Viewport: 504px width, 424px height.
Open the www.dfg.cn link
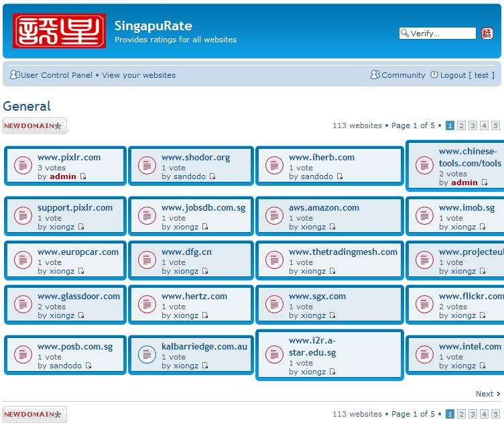[x=187, y=252]
